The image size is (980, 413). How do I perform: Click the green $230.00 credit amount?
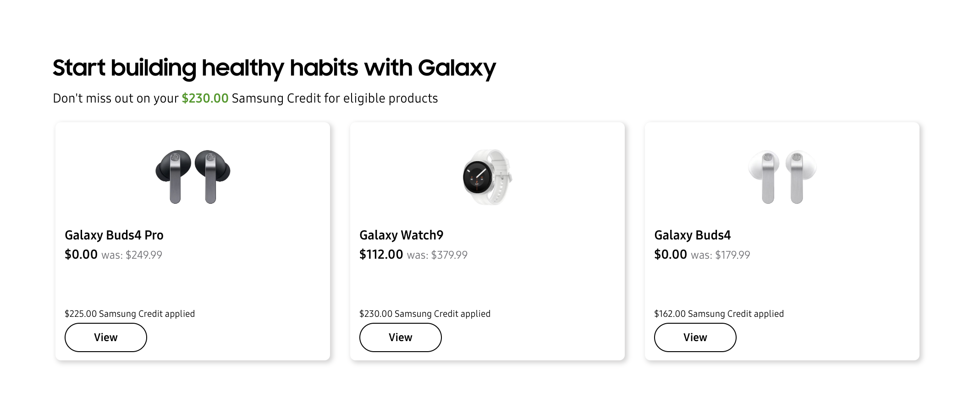[x=205, y=98]
